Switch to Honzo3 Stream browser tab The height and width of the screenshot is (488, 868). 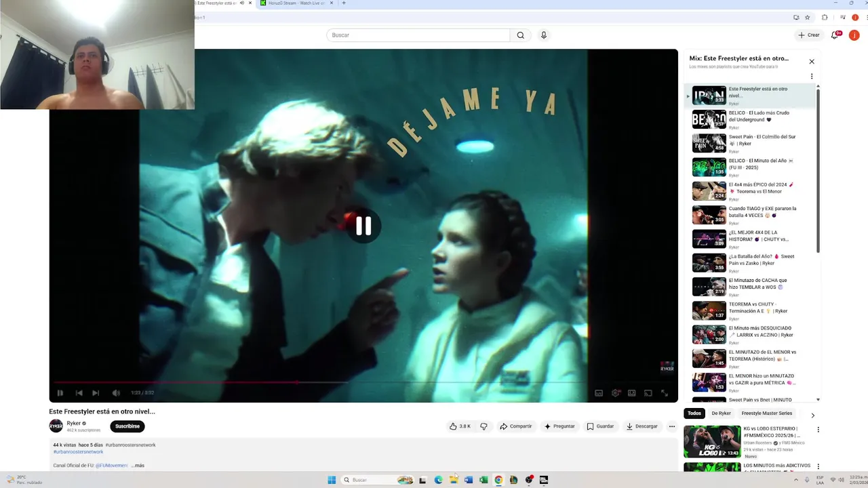point(296,3)
